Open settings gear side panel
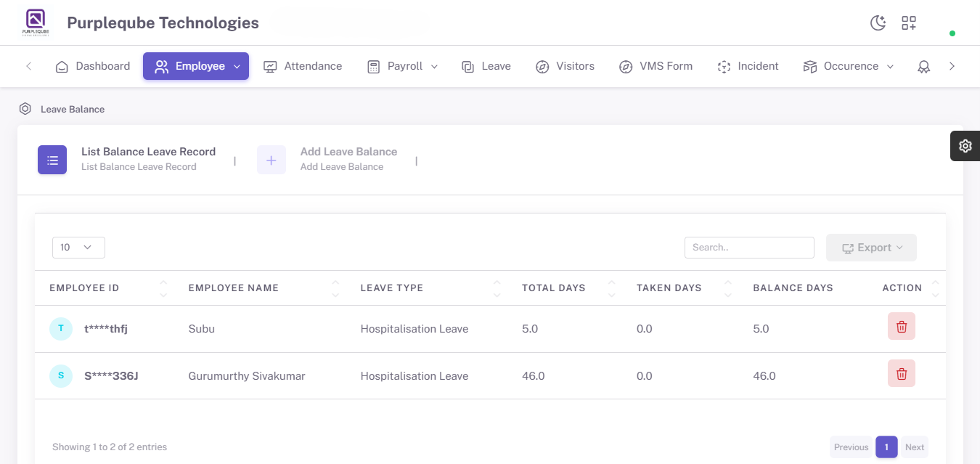980x464 pixels. click(x=965, y=146)
